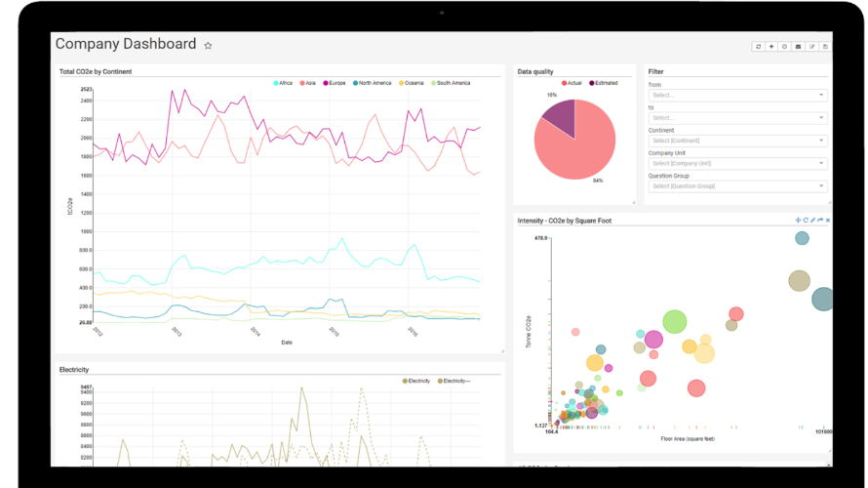Toggle the Europe series in legend
This screenshot has height=488, width=868.
tap(335, 83)
